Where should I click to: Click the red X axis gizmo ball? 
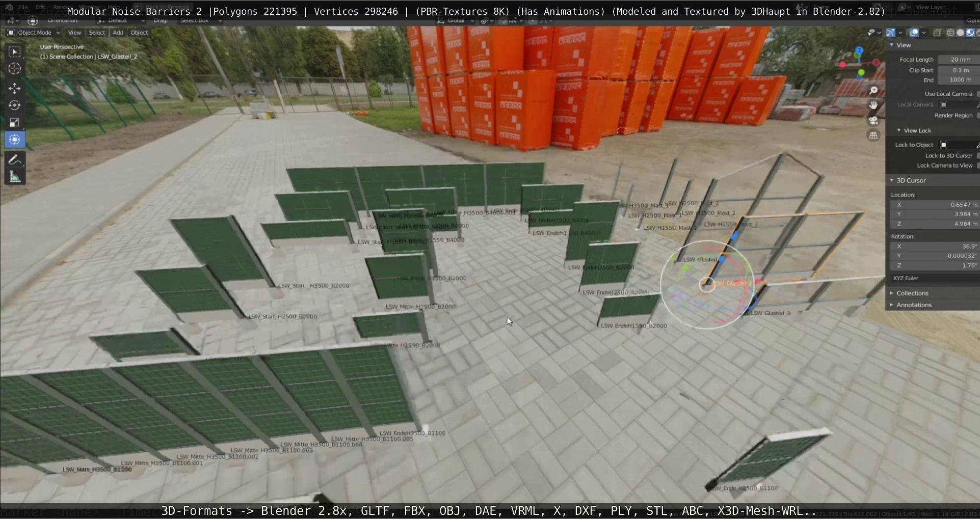pos(876,63)
